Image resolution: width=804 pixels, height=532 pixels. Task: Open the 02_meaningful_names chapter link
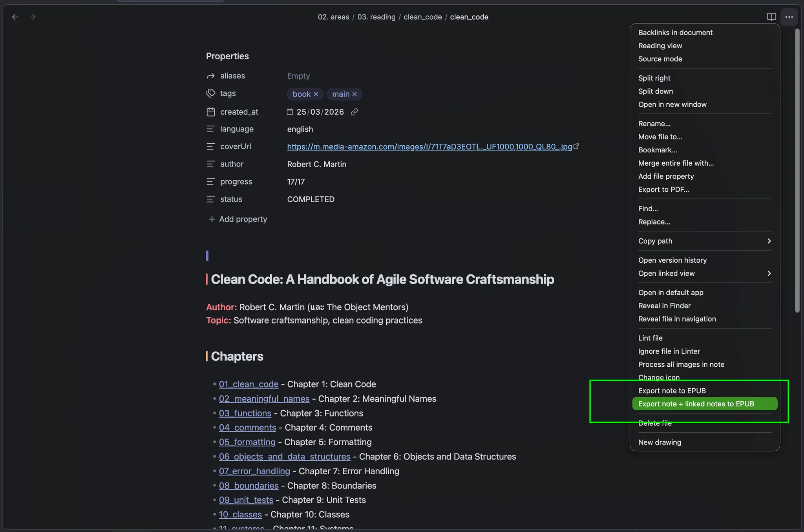(264, 399)
